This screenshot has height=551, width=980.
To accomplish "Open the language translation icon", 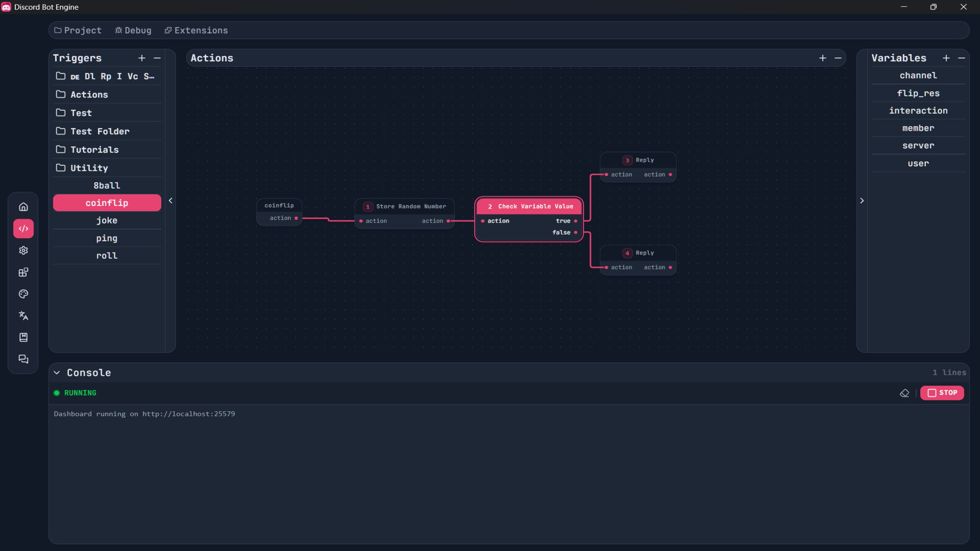I will (x=23, y=315).
